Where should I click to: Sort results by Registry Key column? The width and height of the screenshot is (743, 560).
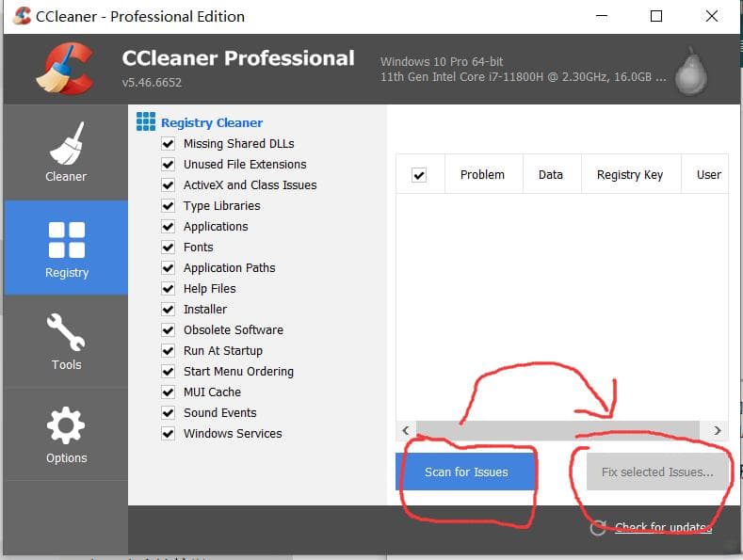point(631,174)
